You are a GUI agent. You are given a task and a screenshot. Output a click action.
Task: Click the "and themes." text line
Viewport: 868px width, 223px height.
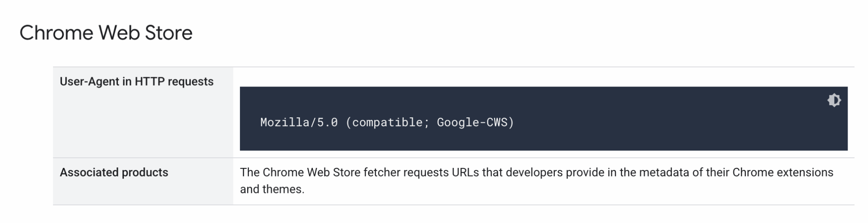[x=272, y=189]
